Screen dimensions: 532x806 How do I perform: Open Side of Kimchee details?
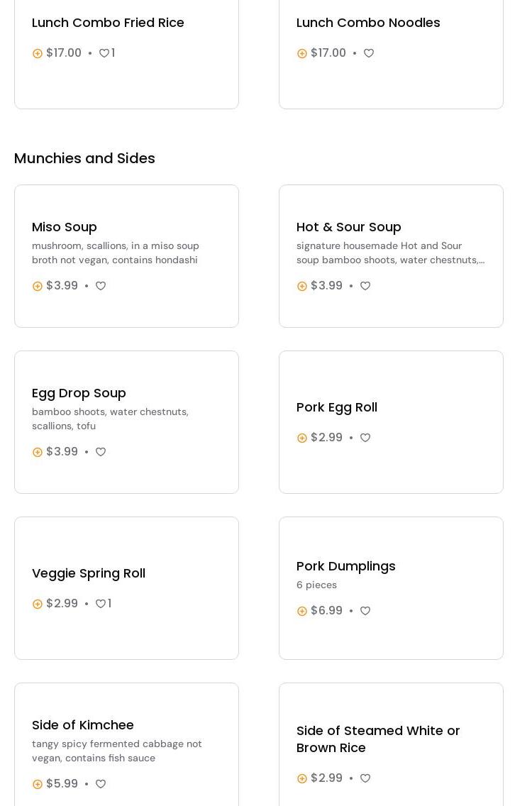tap(83, 725)
